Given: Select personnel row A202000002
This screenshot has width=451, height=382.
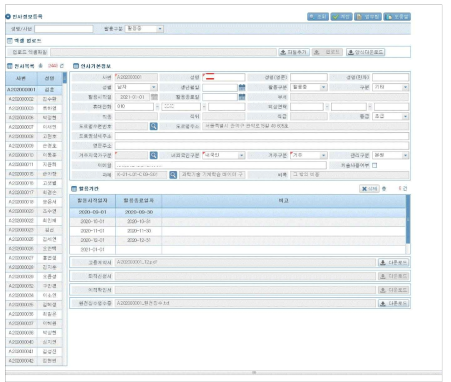Looking at the screenshot, I should (x=34, y=99).
